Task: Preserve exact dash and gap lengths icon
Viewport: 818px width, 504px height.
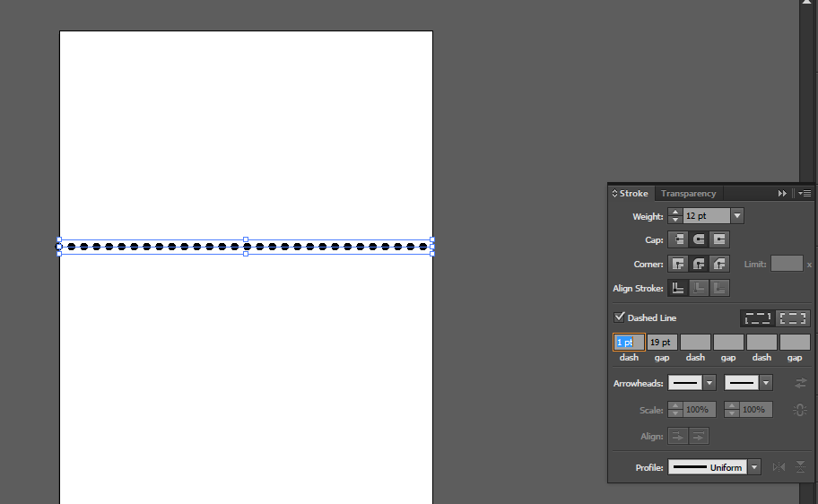Action: pyautogui.click(x=758, y=318)
